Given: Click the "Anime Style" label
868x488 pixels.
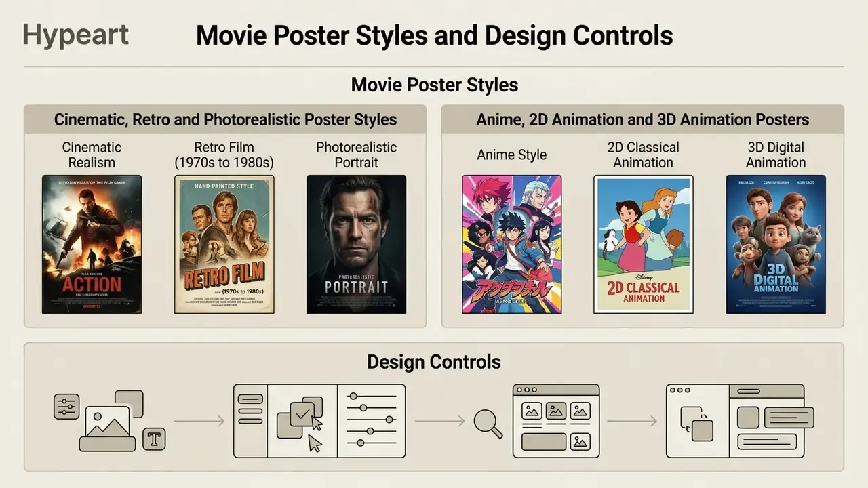Looking at the screenshot, I should click(x=512, y=155).
